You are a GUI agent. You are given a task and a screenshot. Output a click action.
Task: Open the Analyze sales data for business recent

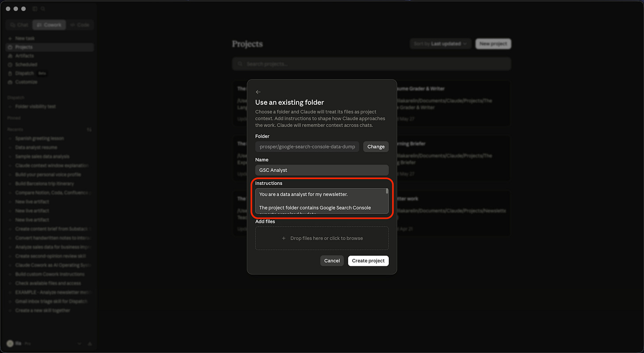pos(50,247)
